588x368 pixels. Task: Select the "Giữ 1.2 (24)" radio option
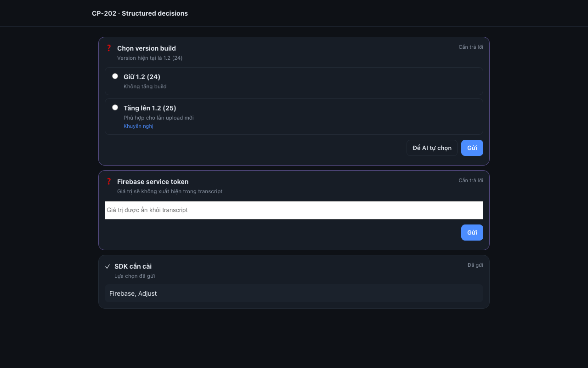point(115,76)
